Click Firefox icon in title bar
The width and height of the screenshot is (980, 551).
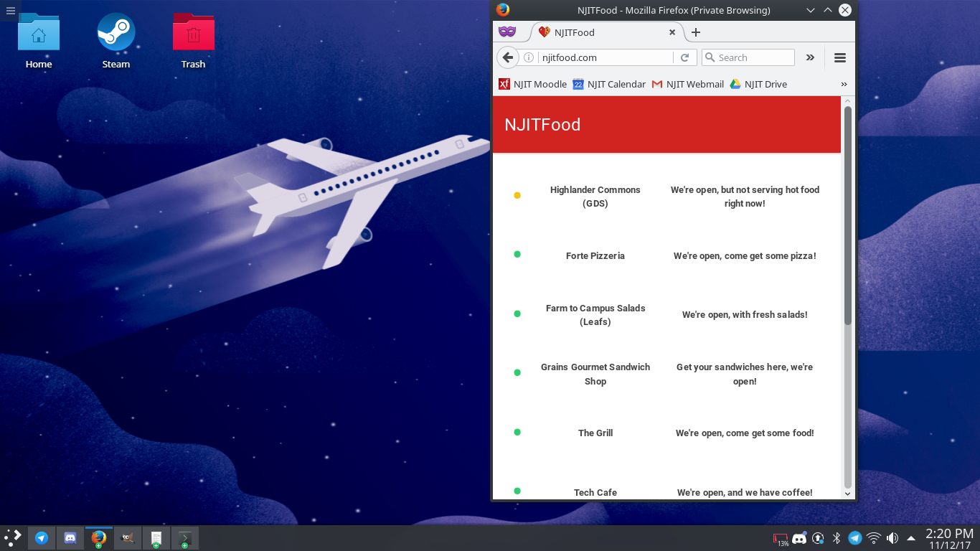(x=502, y=9)
